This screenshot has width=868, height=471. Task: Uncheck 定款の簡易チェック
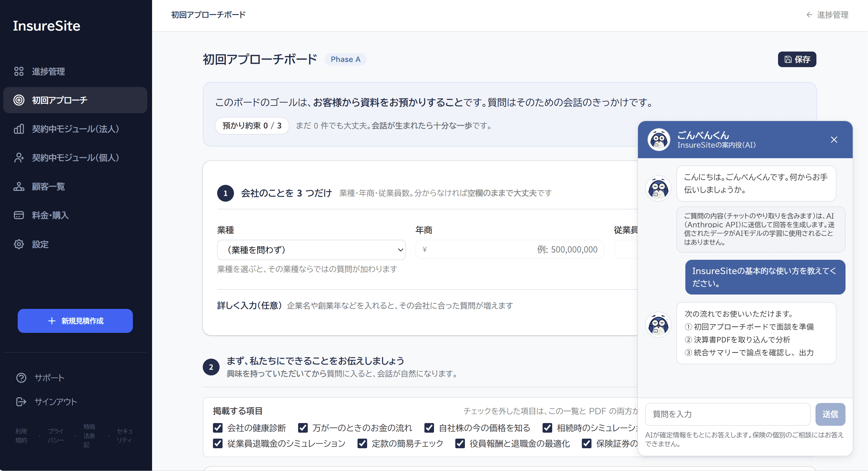tap(362, 443)
